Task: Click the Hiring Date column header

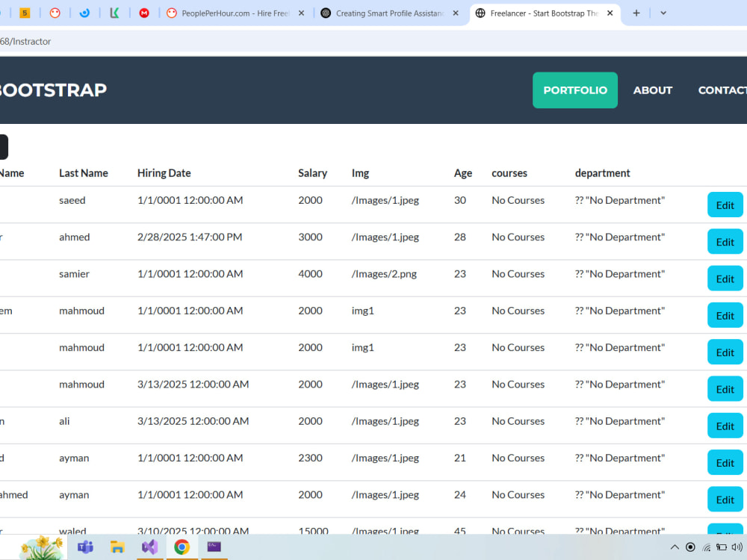Action: click(x=164, y=173)
